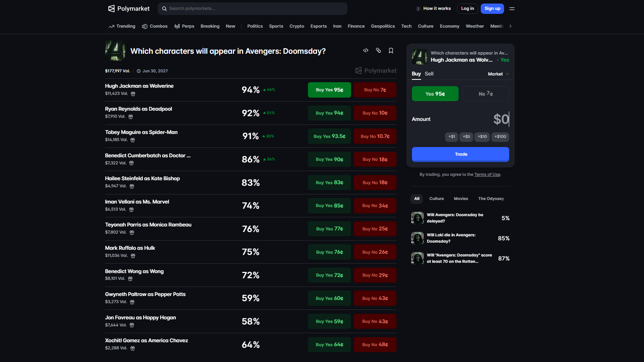Click the search magnifier icon
Screen dimensions: 644x362
pos(164,9)
